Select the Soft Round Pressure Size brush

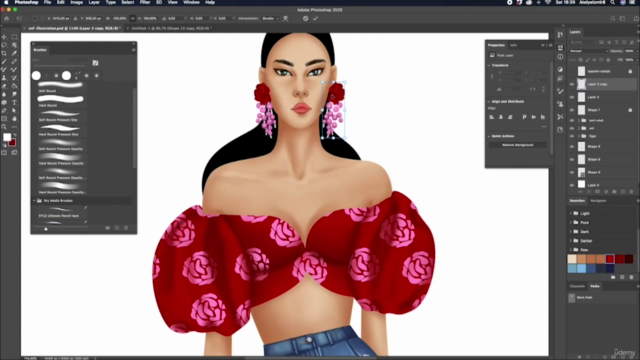point(61,116)
